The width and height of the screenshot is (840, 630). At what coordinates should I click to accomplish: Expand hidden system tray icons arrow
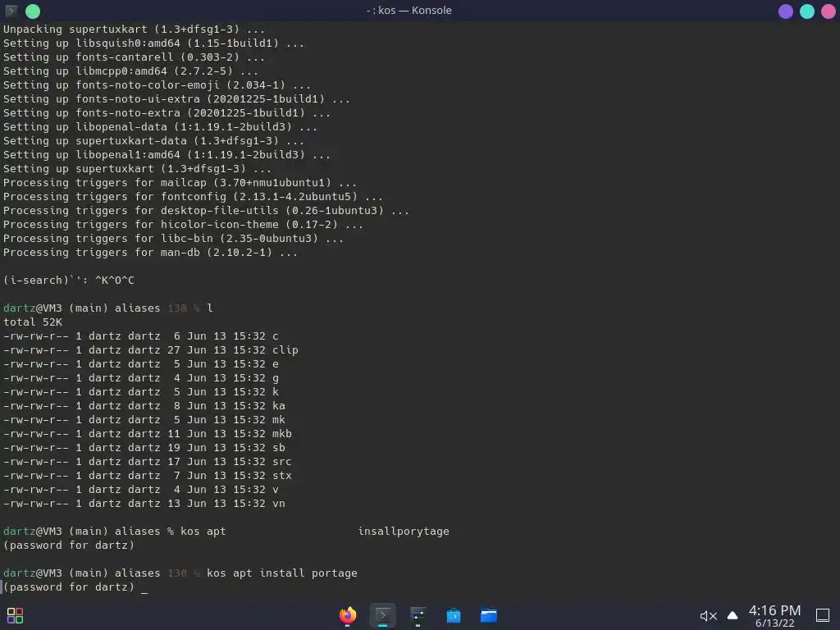click(x=733, y=615)
